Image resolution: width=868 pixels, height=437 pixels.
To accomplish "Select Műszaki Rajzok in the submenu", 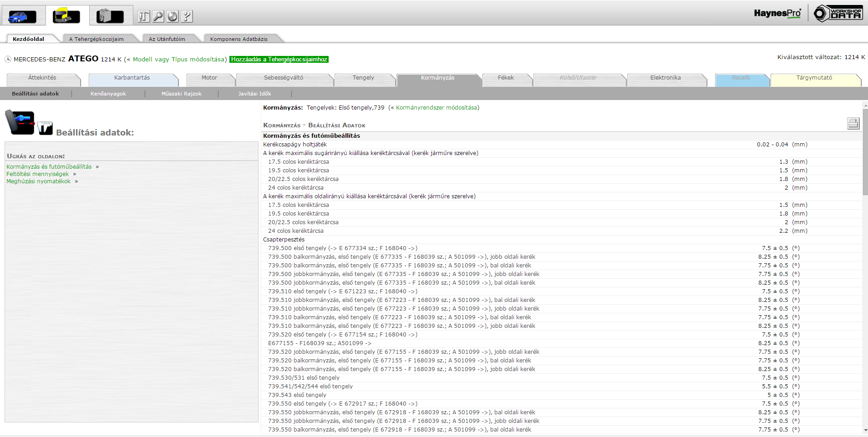I will (181, 94).
